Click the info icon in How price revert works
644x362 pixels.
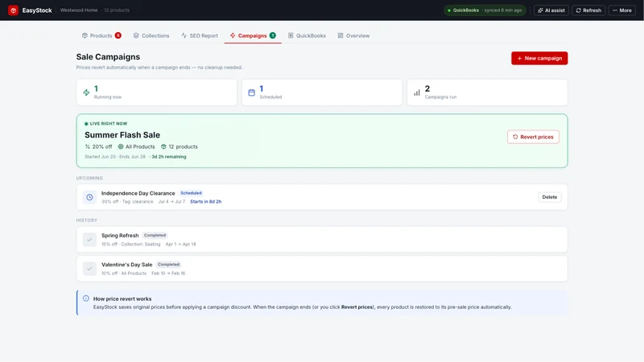(x=86, y=298)
